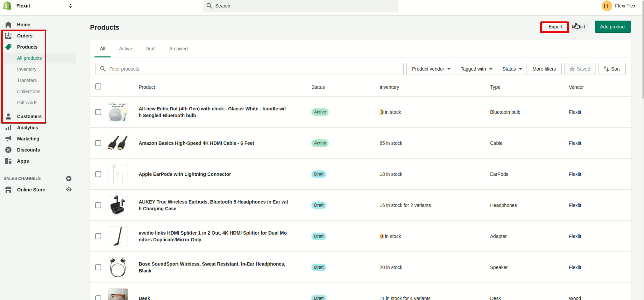The height and width of the screenshot is (300, 644).
Task: Switch to the Archived tab
Action: pyautogui.click(x=178, y=49)
